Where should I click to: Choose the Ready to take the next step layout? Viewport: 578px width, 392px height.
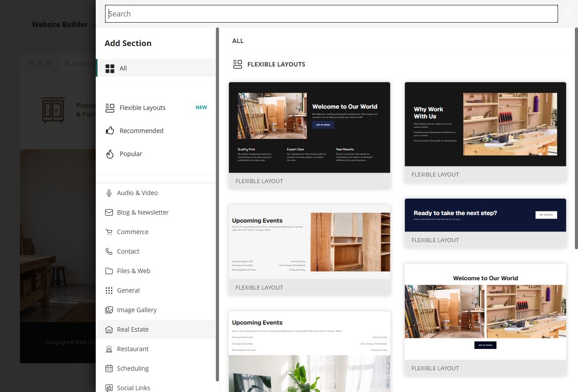[x=485, y=223]
